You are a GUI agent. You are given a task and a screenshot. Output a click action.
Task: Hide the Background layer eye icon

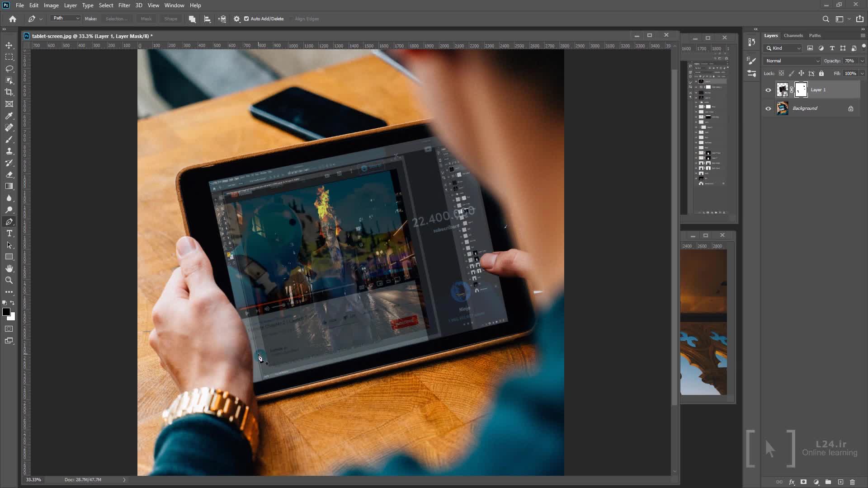pos(768,108)
